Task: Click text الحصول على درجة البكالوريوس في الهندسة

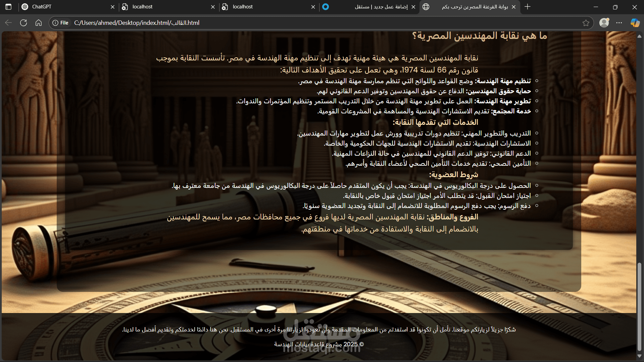Action: [x=469, y=186]
